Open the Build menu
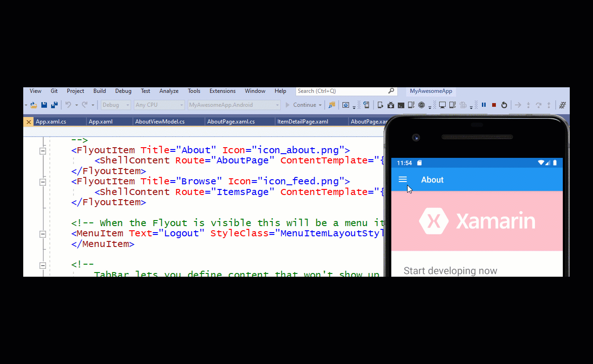 click(99, 91)
